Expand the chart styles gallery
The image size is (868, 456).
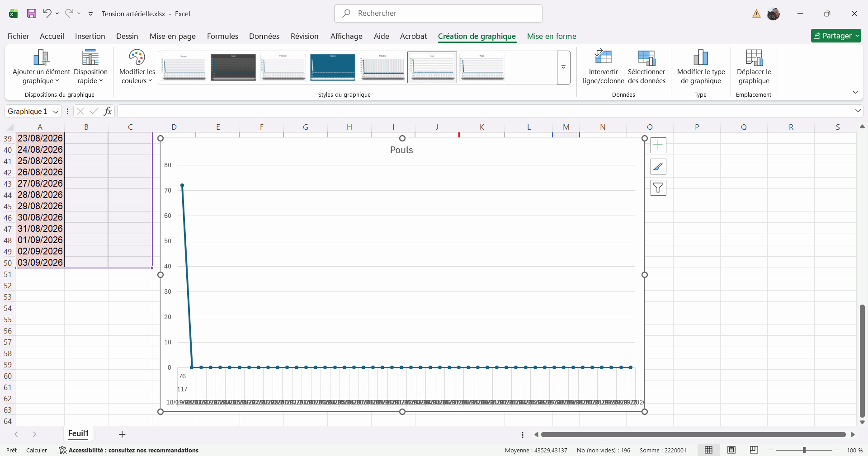(x=564, y=67)
